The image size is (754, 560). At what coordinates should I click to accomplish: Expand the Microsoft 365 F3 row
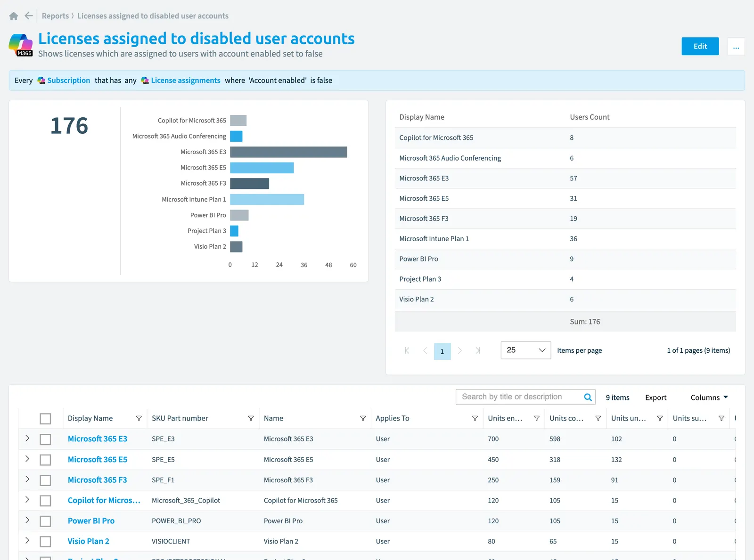[x=27, y=479]
